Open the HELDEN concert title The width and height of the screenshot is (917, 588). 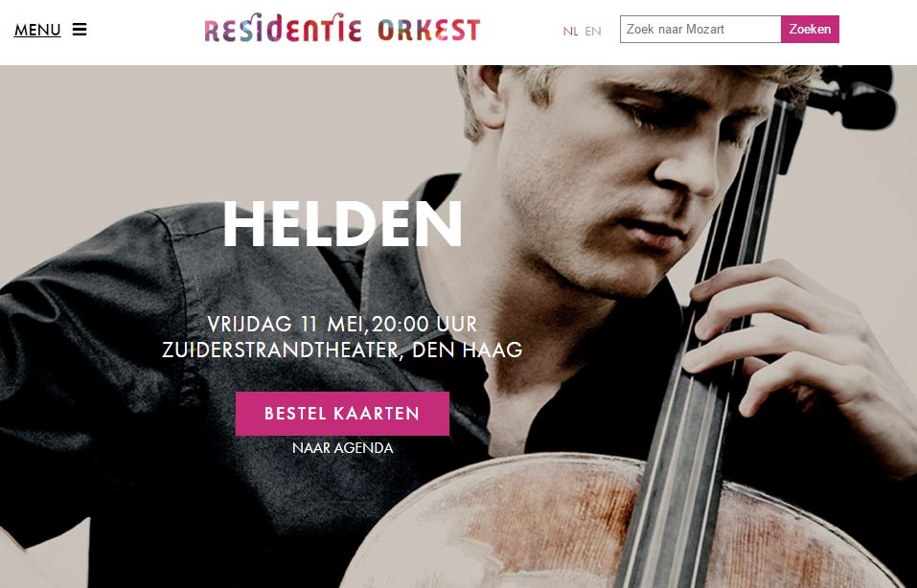click(343, 224)
